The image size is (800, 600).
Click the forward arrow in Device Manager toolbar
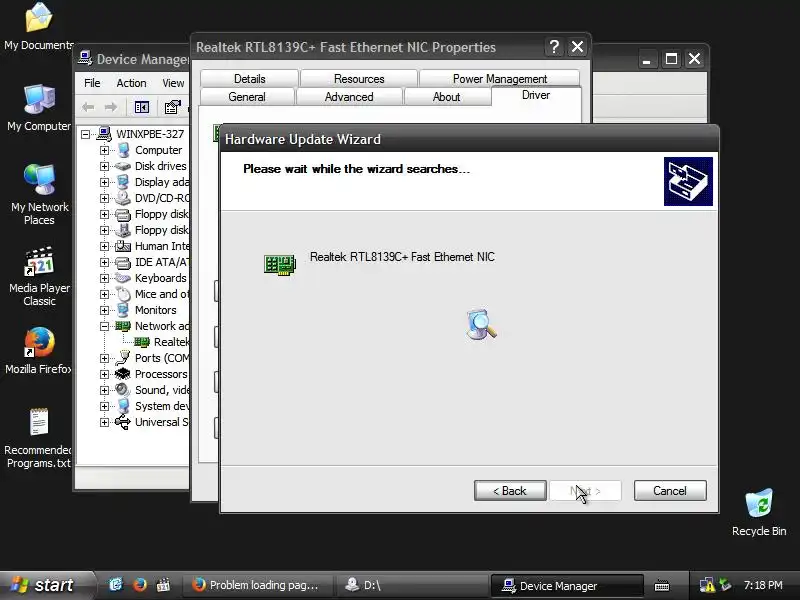pyautogui.click(x=111, y=107)
